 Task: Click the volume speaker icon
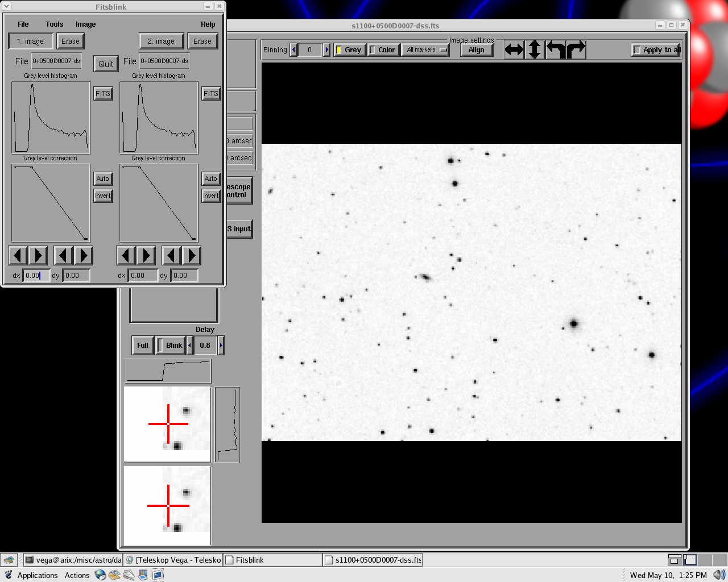pos(719,575)
